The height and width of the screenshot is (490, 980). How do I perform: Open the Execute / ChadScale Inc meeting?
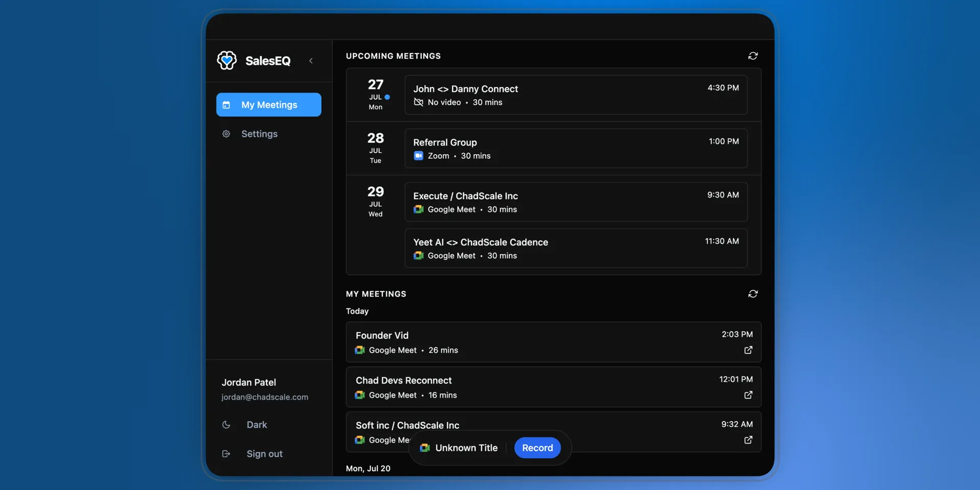click(576, 202)
